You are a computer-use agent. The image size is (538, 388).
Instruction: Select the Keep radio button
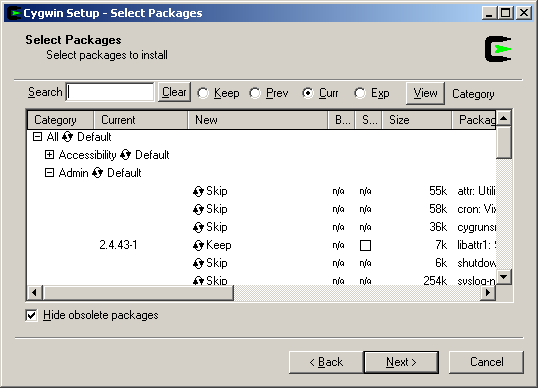pyautogui.click(x=203, y=93)
